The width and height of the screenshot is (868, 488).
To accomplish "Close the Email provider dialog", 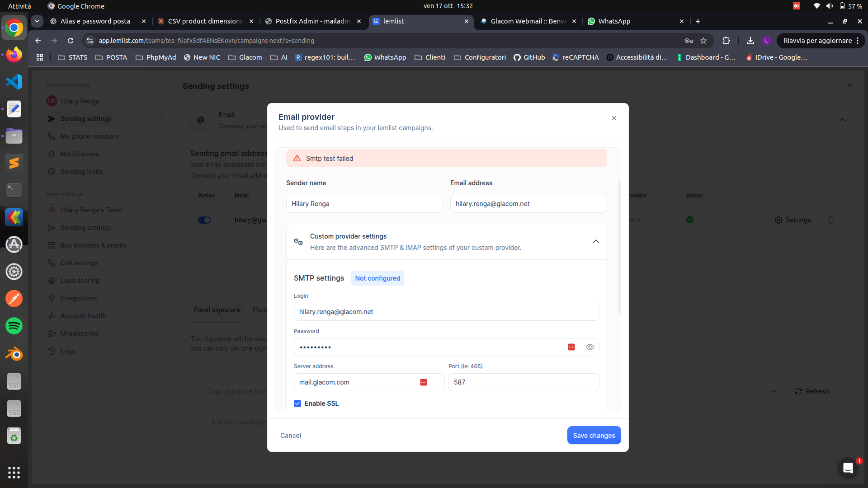I will pyautogui.click(x=614, y=118).
